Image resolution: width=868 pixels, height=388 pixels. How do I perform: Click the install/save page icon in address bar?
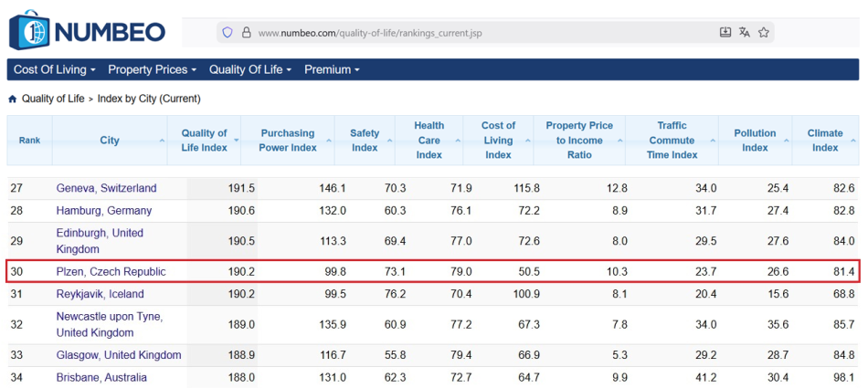725,32
